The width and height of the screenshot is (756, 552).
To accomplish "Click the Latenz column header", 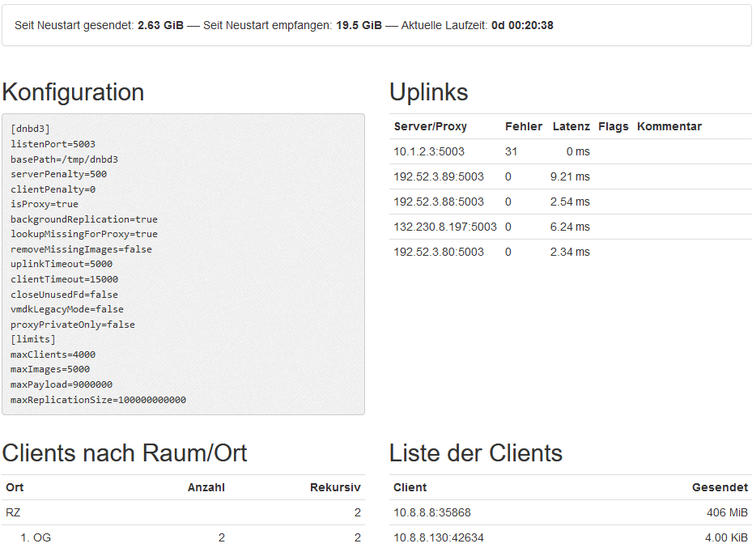I will (571, 126).
